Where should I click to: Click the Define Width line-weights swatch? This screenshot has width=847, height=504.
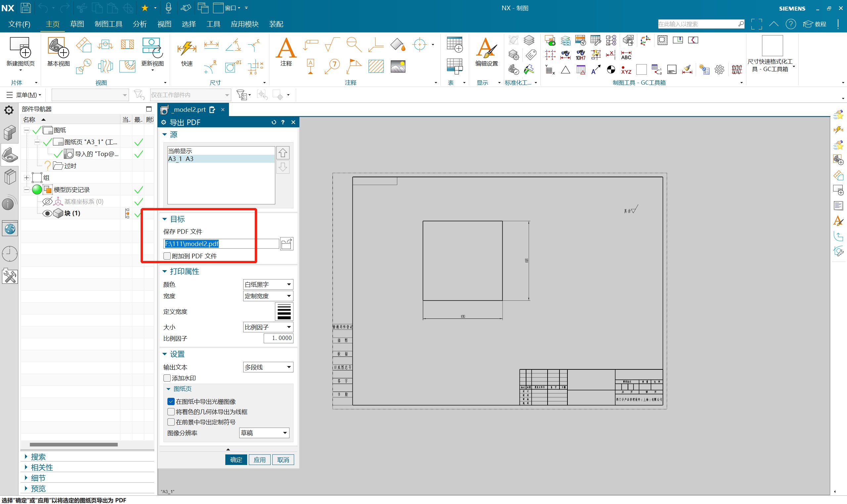click(x=284, y=312)
